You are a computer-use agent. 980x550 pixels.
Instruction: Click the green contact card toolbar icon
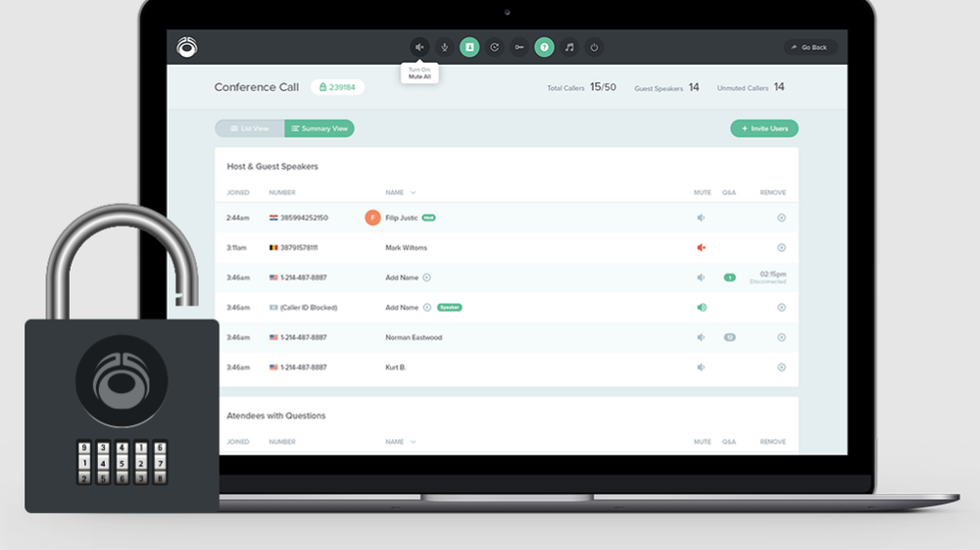click(469, 47)
